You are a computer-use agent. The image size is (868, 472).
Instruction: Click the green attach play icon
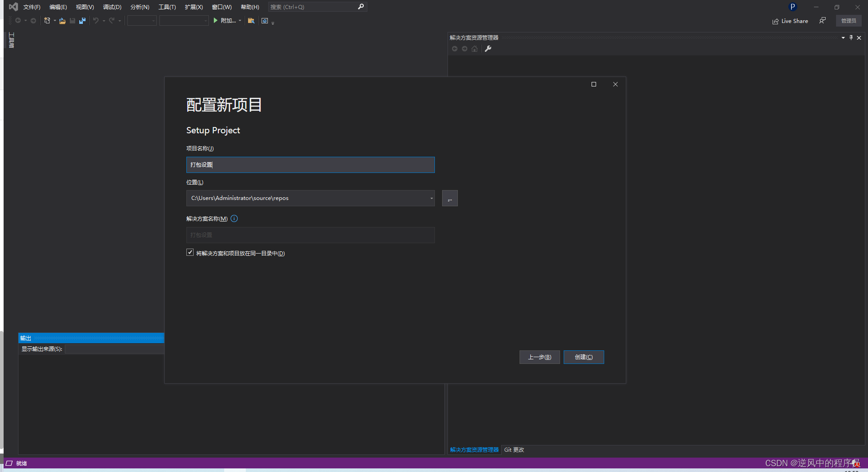pyautogui.click(x=216, y=20)
